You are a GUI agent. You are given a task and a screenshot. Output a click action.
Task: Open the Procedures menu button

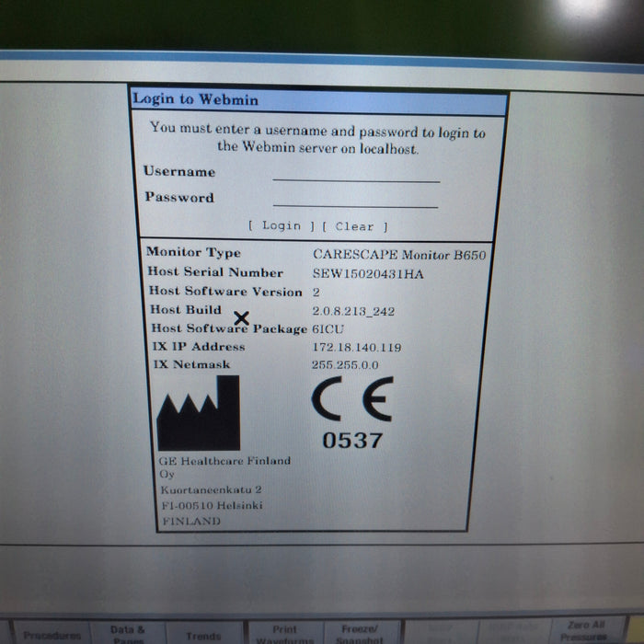tap(52, 634)
